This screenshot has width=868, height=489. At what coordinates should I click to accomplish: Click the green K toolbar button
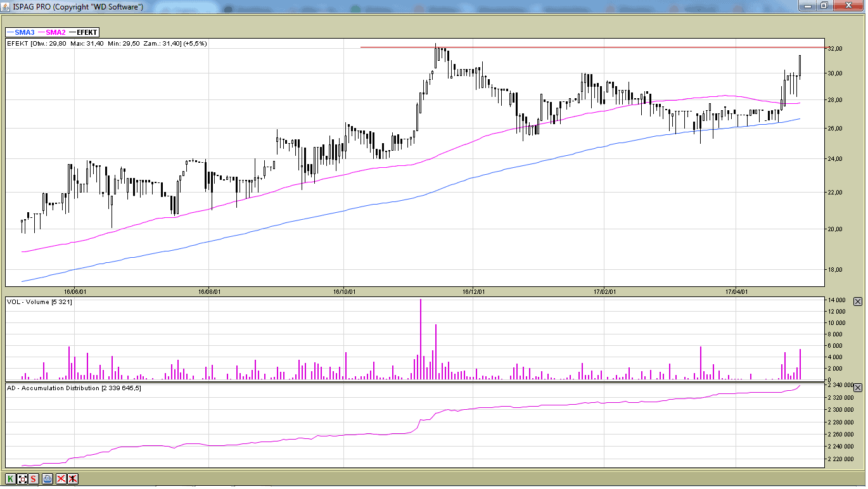11,479
